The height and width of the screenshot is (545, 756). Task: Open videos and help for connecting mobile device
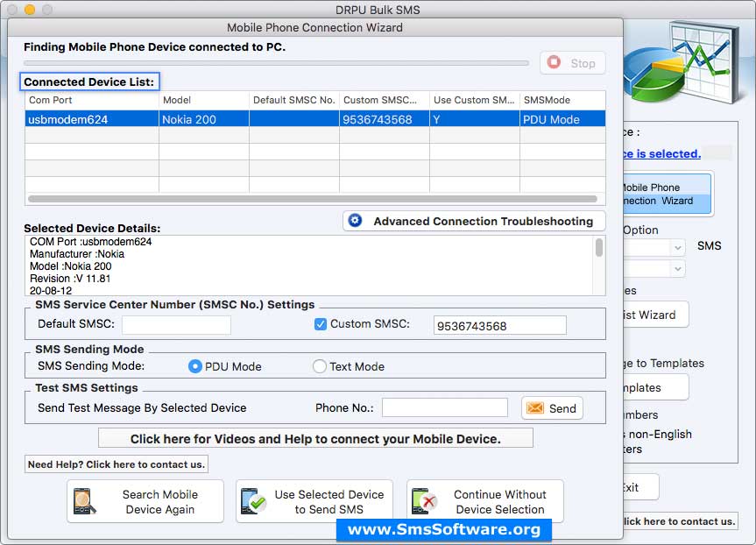coord(316,438)
